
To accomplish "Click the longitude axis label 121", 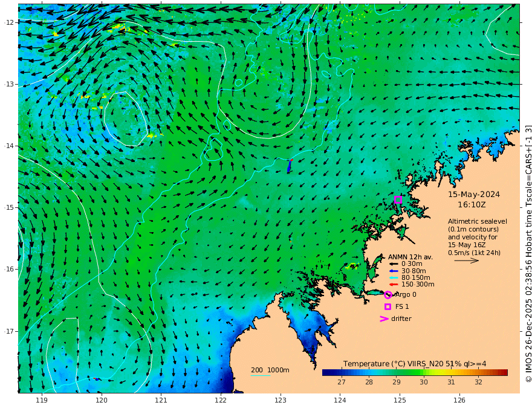I will [161, 401].
